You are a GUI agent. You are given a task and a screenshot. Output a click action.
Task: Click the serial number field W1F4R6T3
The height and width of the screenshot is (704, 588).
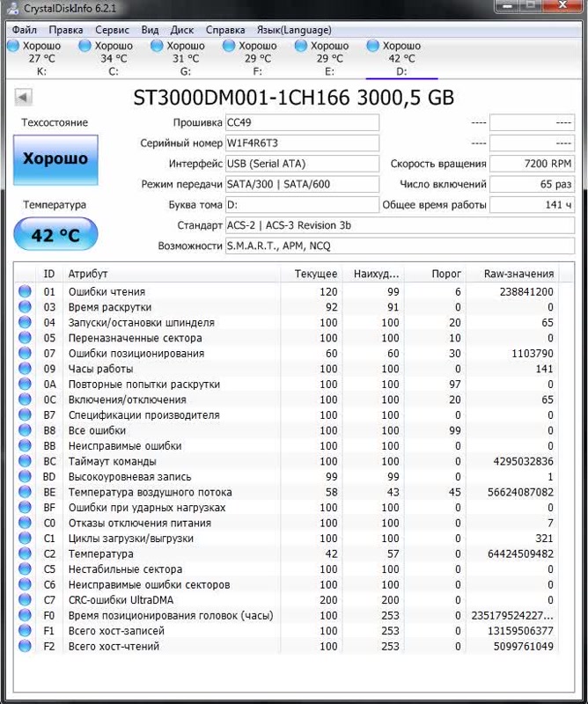(302, 143)
